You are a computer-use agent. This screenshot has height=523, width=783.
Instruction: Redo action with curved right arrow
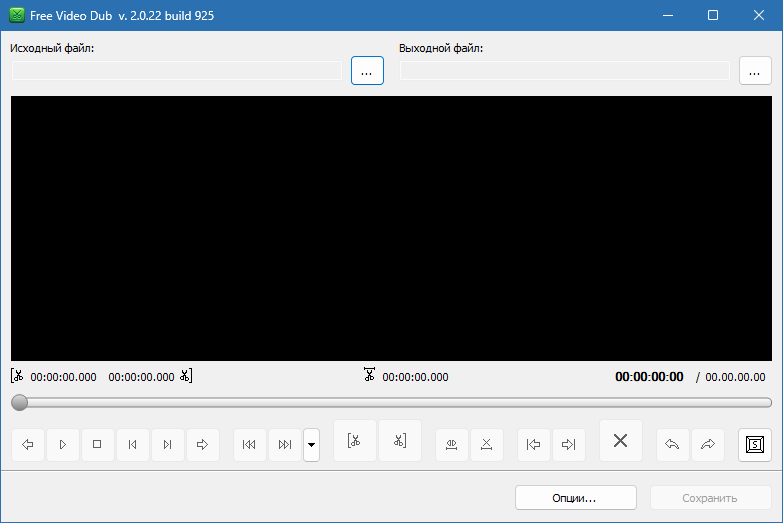point(708,444)
